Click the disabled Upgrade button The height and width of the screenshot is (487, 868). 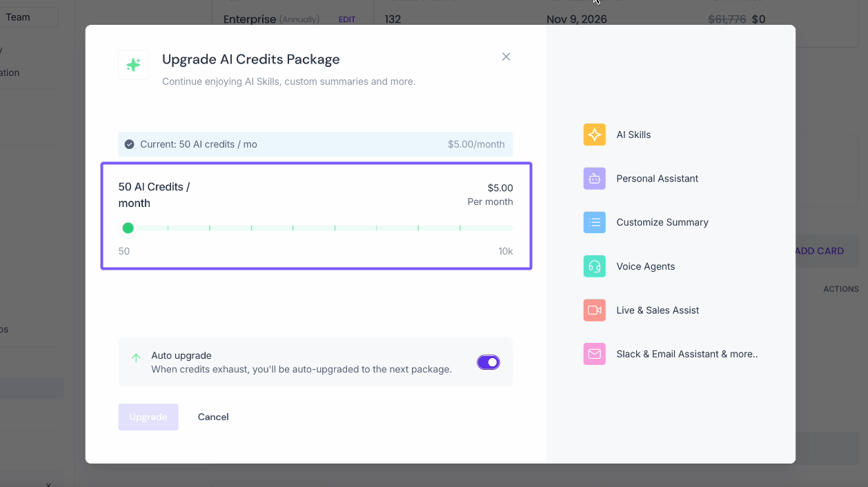pyautogui.click(x=148, y=417)
